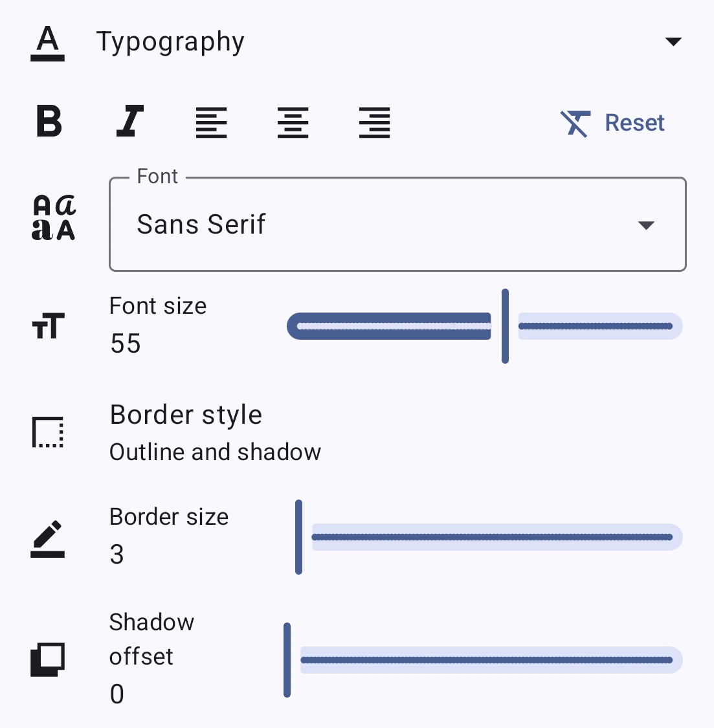This screenshot has width=714, height=728.
Task: Open the Border style selector showing Outline and shadow
Action: coord(215,432)
